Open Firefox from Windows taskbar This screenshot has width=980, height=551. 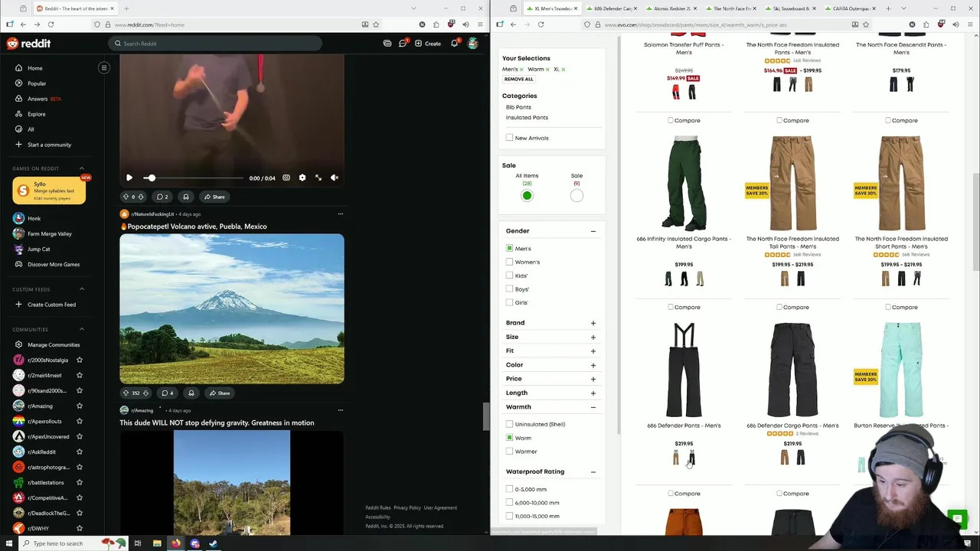click(176, 543)
